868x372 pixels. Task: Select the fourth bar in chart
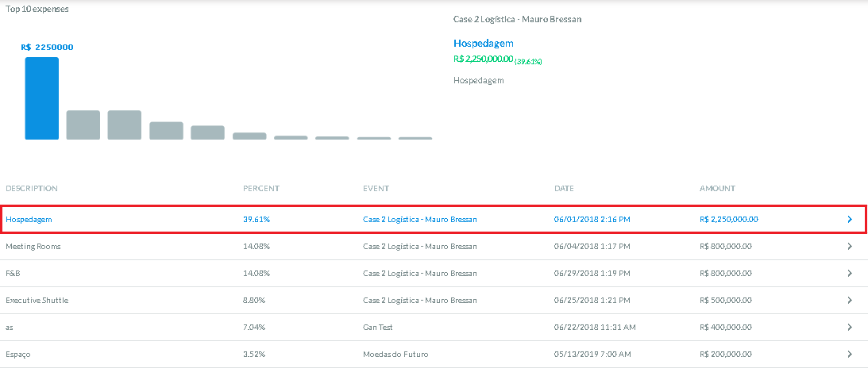[166, 130]
